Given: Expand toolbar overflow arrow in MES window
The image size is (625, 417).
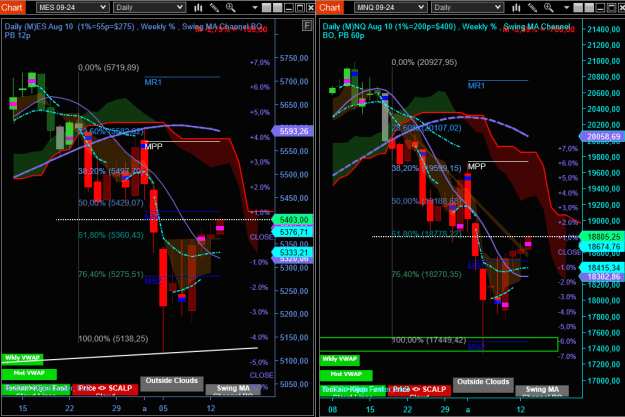Looking at the screenshot, I should click(255, 8).
